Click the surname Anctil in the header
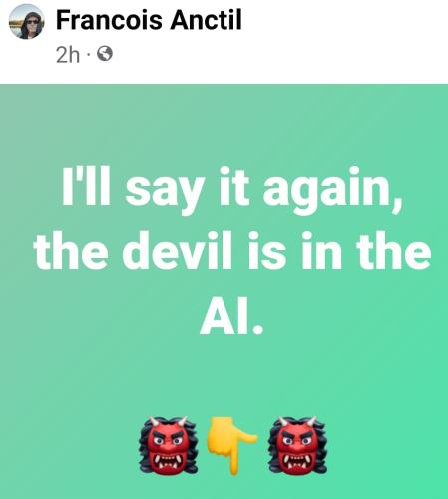 [x=207, y=20]
